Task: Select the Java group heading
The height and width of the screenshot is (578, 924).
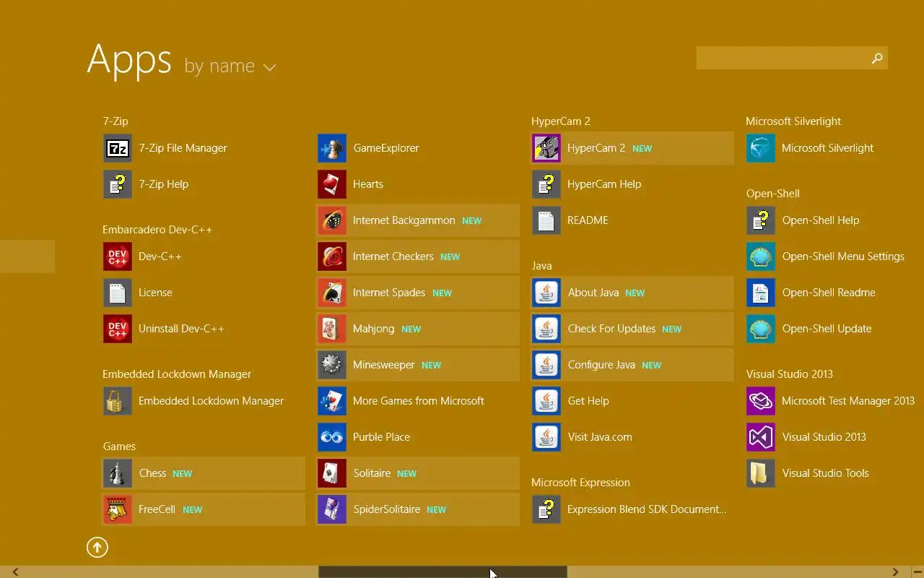Action: coord(541,266)
